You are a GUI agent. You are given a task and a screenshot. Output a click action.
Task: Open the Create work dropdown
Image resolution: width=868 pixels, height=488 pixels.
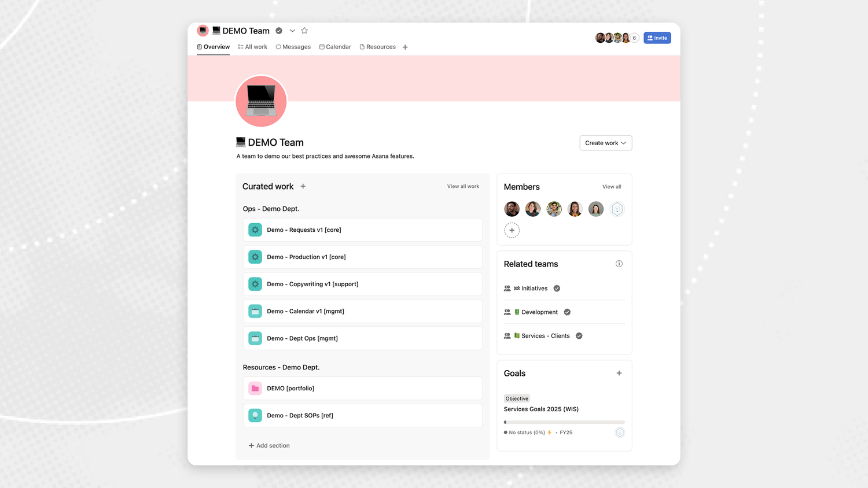[605, 143]
